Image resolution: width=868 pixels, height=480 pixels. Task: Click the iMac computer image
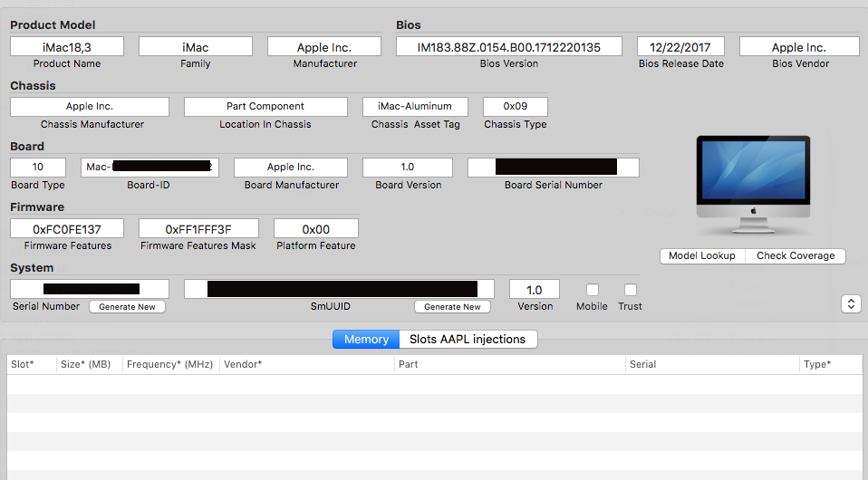(x=753, y=185)
